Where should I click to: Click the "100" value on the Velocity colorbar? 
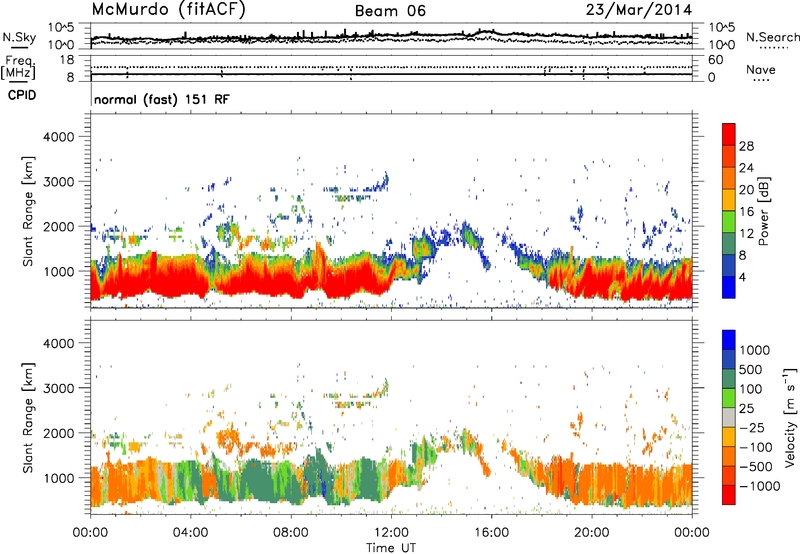[751, 389]
